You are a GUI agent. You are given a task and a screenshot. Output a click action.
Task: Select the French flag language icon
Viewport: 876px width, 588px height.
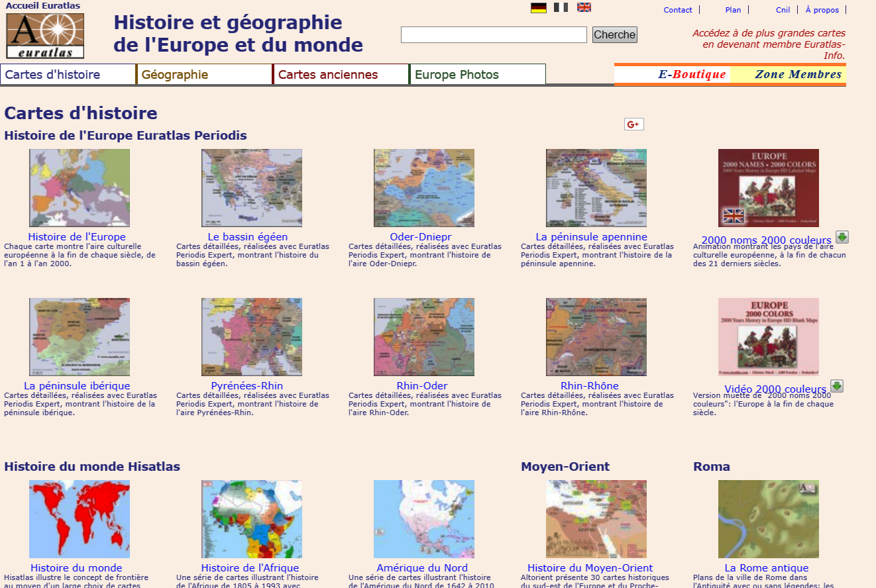coord(561,8)
